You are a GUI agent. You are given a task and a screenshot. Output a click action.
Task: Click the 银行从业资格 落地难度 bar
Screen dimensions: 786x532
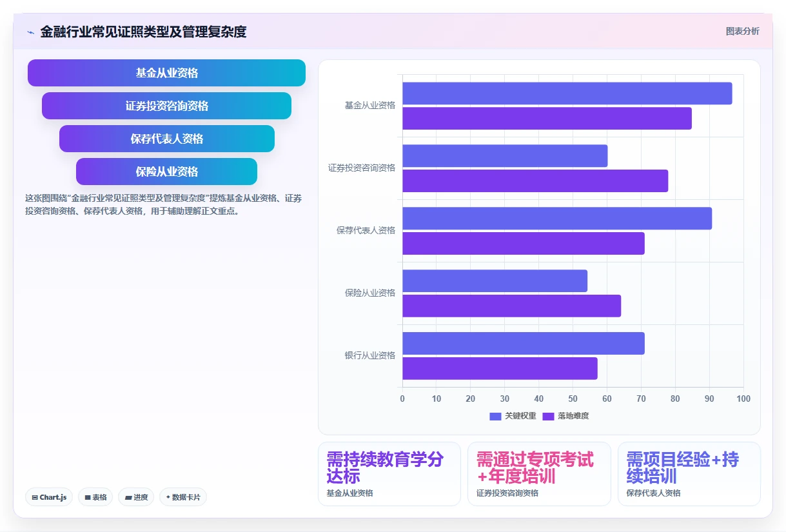click(500, 369)
